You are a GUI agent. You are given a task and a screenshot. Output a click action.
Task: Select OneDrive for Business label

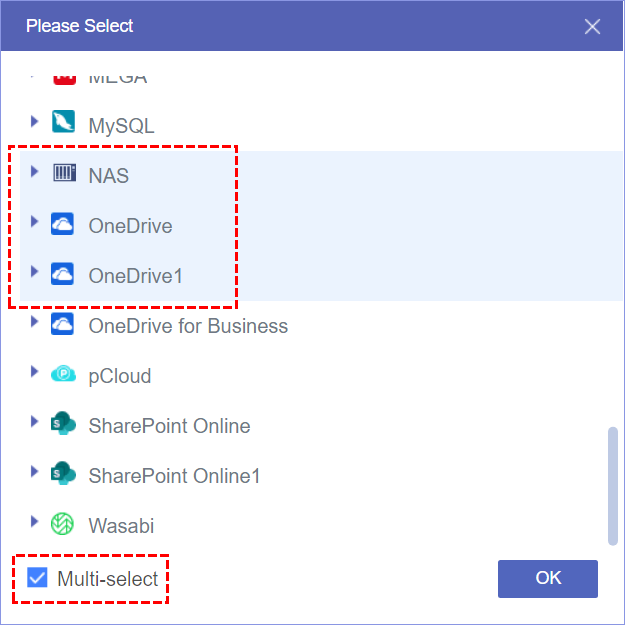(x=188, y=326)
